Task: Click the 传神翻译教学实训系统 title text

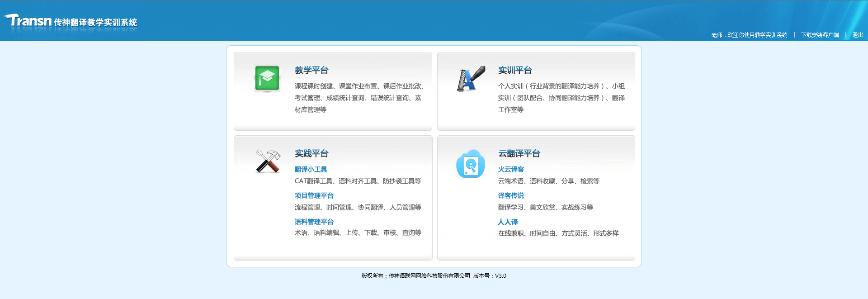Action: pyautogui.click(x=95, y=22)
